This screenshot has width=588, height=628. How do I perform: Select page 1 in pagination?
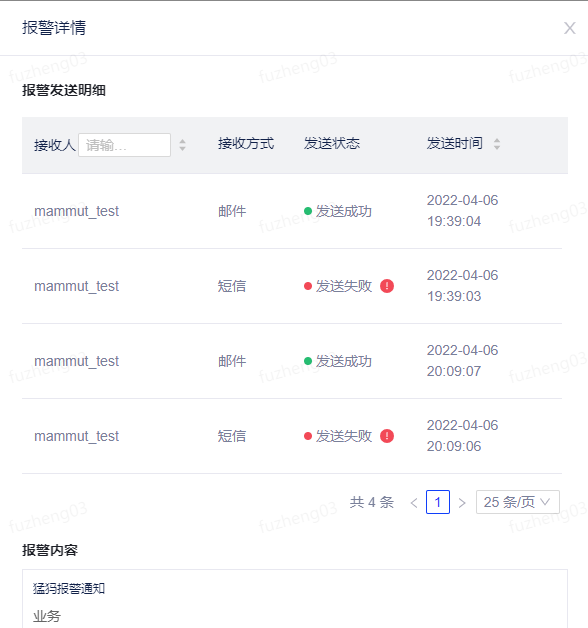438,502
